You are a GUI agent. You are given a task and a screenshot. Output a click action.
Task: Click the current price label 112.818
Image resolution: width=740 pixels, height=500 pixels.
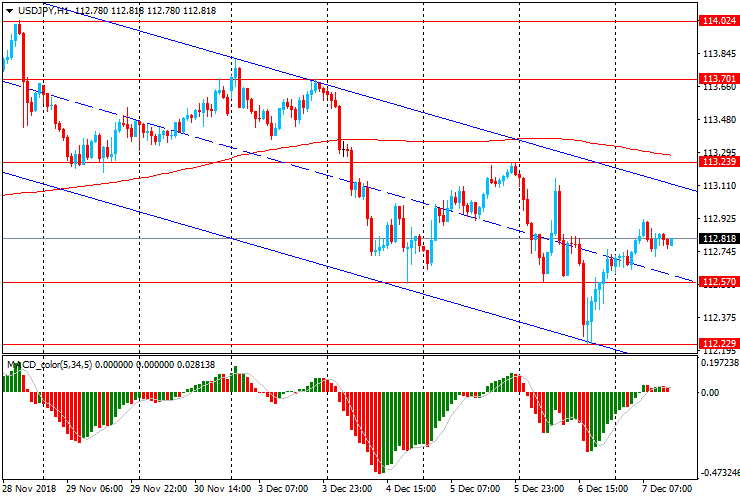(x=719, y=239)
